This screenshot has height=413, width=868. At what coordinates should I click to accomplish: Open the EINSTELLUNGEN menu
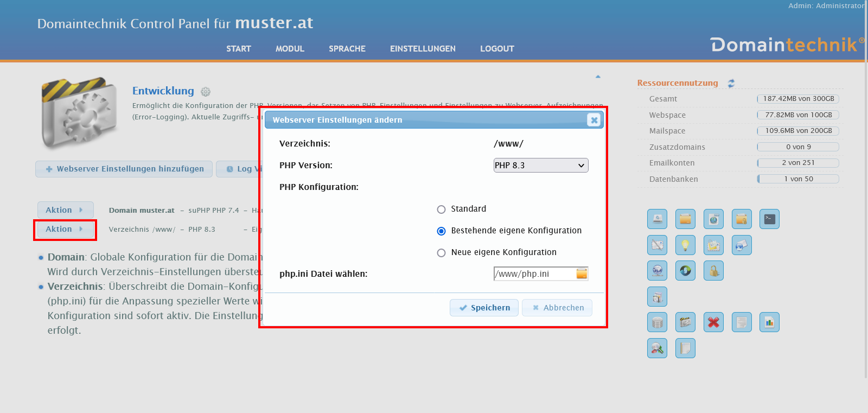pyautogui.click(x=423, y=49)
